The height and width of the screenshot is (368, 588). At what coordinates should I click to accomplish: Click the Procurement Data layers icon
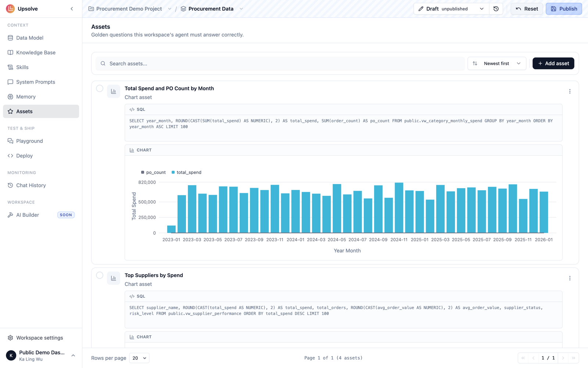183,9
